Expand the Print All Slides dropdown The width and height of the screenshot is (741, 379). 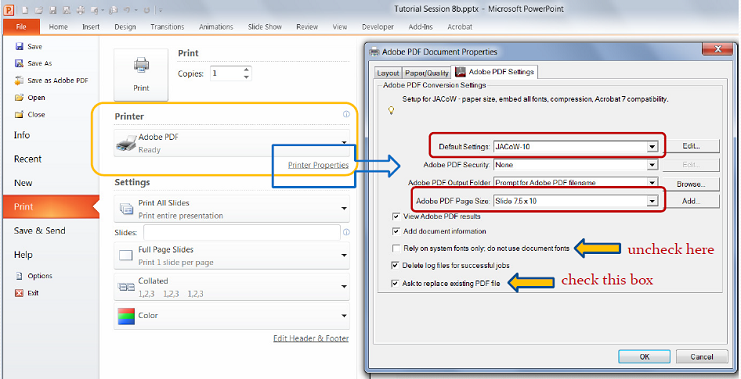(x=344, y=208)
